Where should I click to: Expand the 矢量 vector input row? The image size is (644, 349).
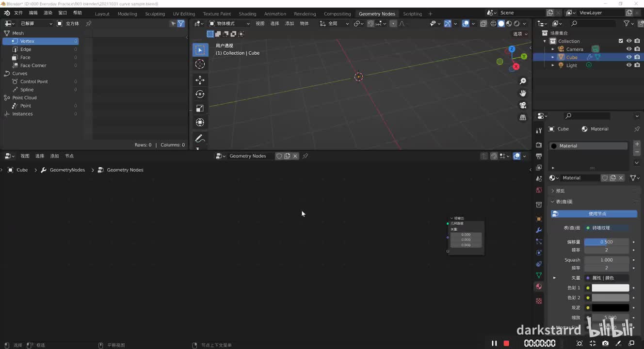(x=554, y=278)
